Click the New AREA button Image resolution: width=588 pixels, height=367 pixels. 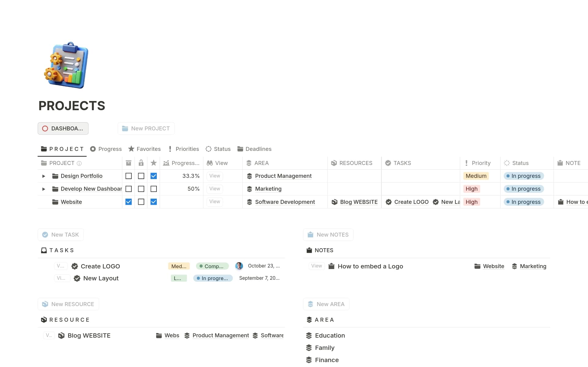tap(326, 304)
